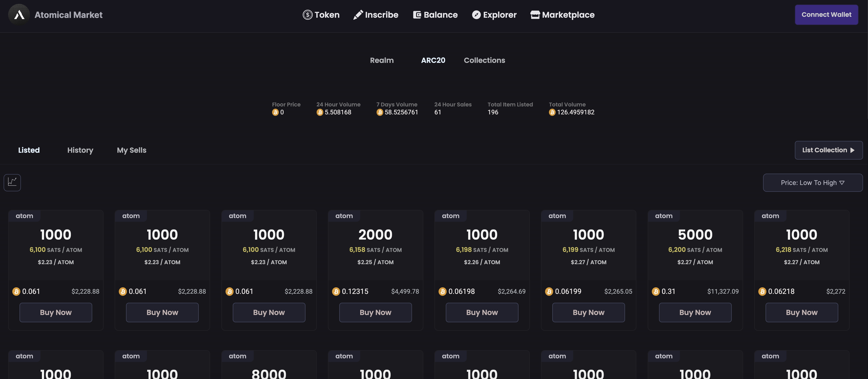The image size is (868, 379).
Task: Click bitcoin icon beside 0.31 price
Action: tap(655, 291)
